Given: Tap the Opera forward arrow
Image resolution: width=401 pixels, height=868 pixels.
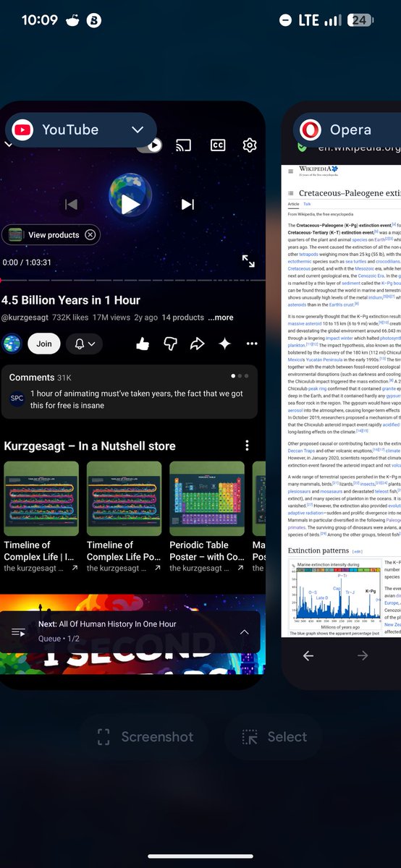Looking at the screenshot, I should click(363, 655).
